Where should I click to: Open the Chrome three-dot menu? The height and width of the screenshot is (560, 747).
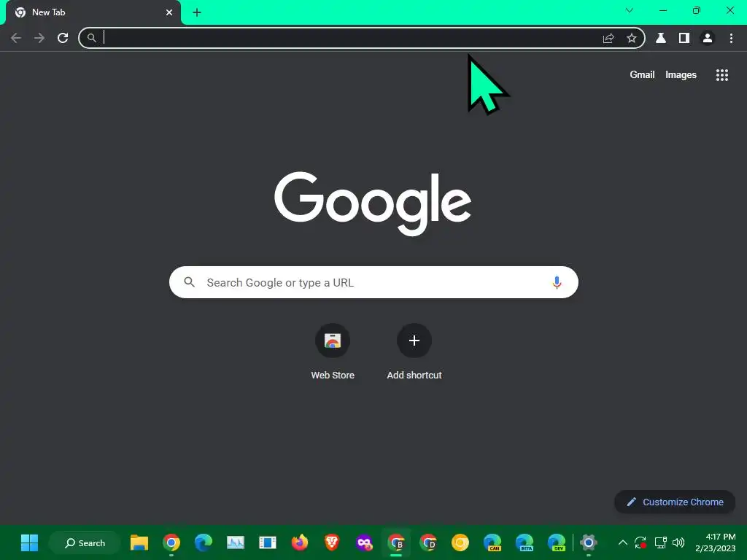[x=731, y=38]
